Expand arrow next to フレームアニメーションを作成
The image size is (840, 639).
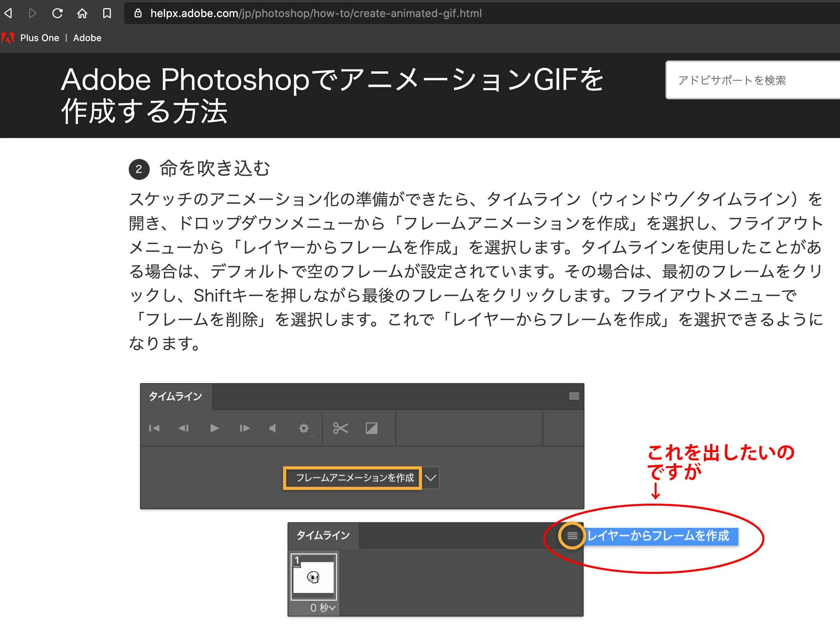point(430,478)
